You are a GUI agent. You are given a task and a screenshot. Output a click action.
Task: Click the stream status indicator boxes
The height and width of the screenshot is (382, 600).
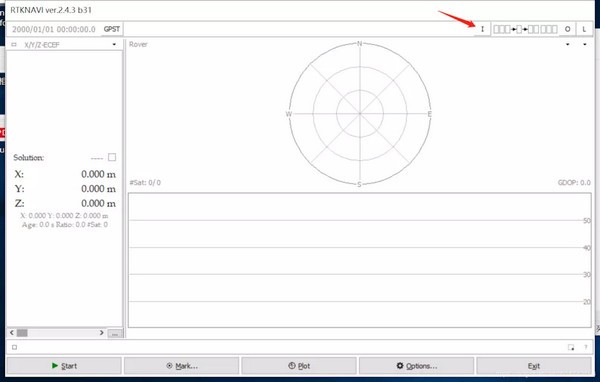[x=525, y=29]
